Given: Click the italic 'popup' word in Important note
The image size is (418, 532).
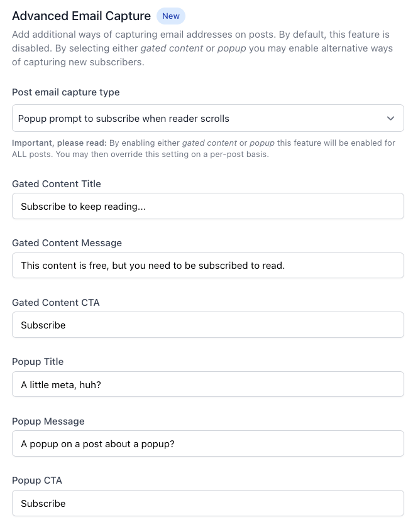Looking at the screenshot, I should pyautogui.click(x=262, y=143).
